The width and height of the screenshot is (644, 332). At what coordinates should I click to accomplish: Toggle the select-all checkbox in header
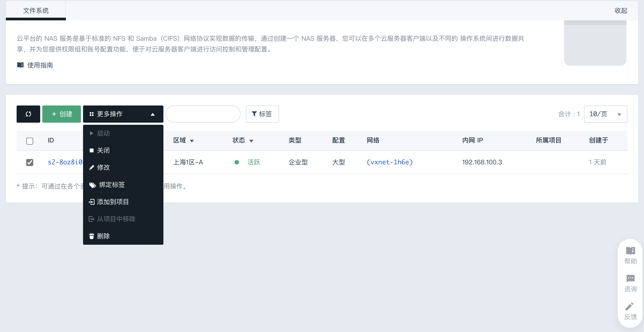[30, 141]
